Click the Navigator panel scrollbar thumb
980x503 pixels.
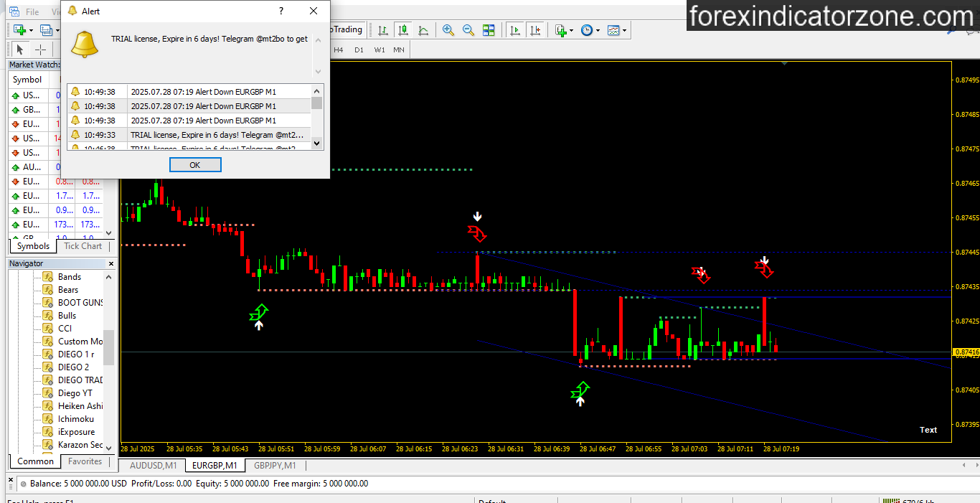pyautogui.click(x=109, y=352)
